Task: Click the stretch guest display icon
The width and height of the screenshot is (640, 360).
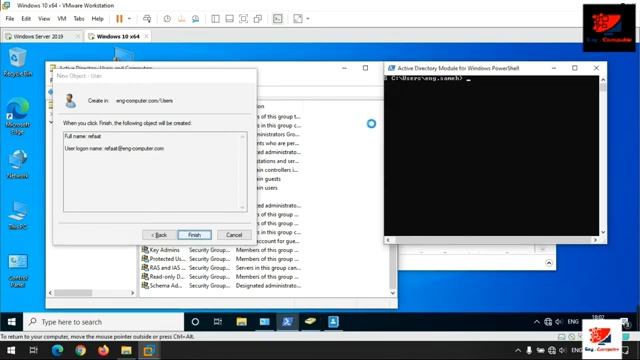Action: tap(298, 19)
